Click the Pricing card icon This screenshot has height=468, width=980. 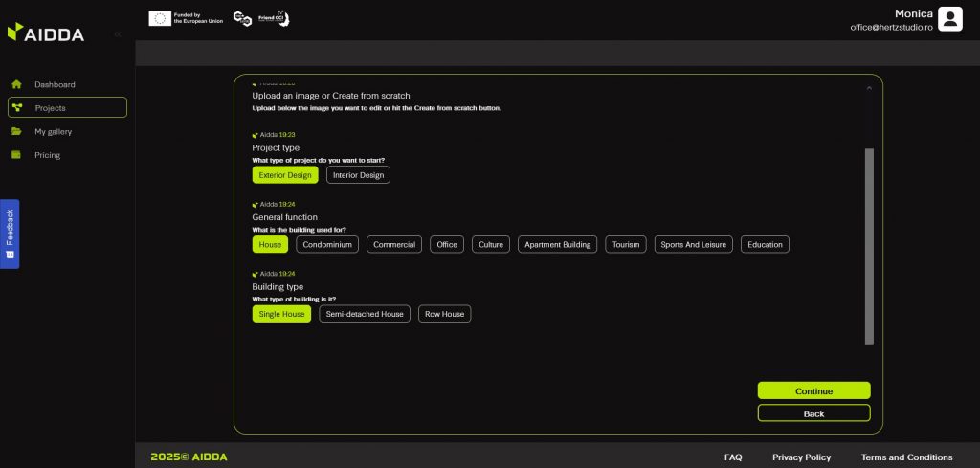point(16,155)
